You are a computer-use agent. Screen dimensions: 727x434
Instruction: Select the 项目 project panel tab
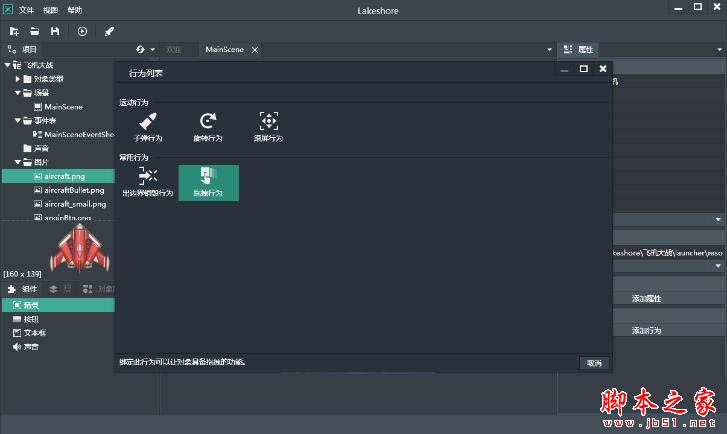coord(23,49)
